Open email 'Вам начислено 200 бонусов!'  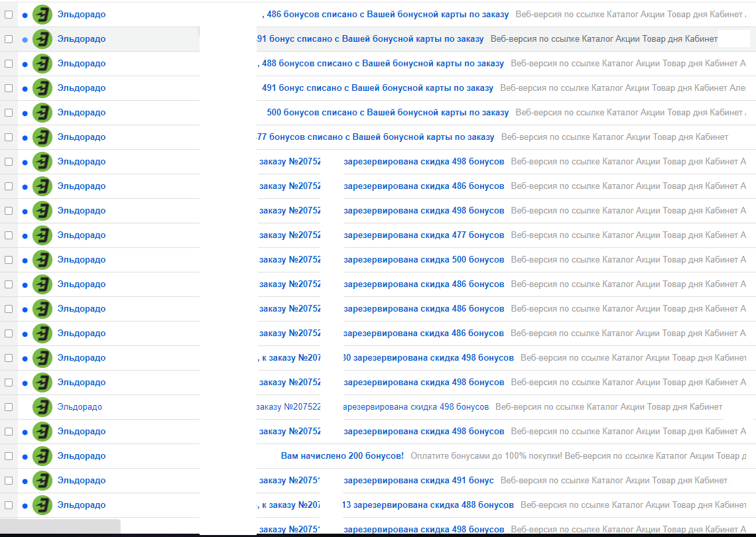tap(342, 455)
